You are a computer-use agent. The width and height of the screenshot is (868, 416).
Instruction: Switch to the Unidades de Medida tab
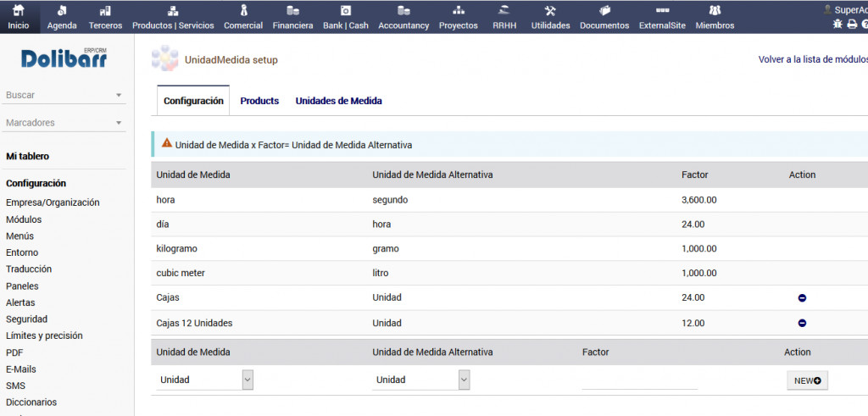[x=338, y=101]
